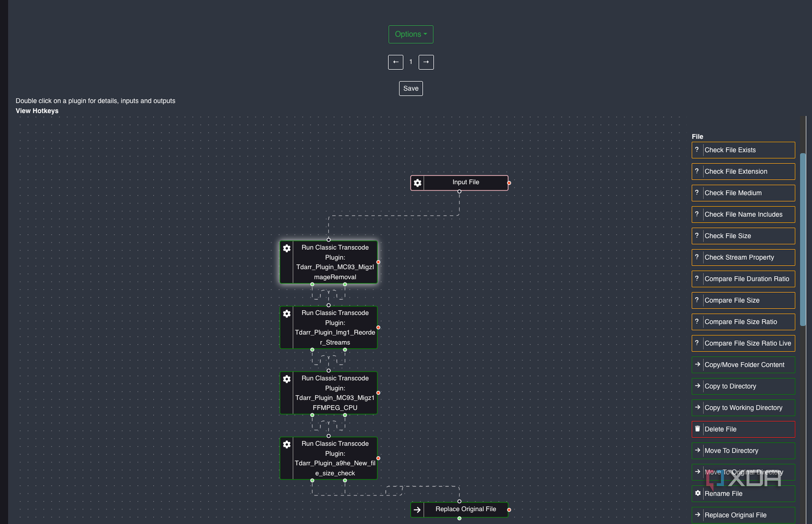812x524 pixels.
Task: Add Copy to Working Directory plugin
Action: pyautogui.click(x=743, y=407)
